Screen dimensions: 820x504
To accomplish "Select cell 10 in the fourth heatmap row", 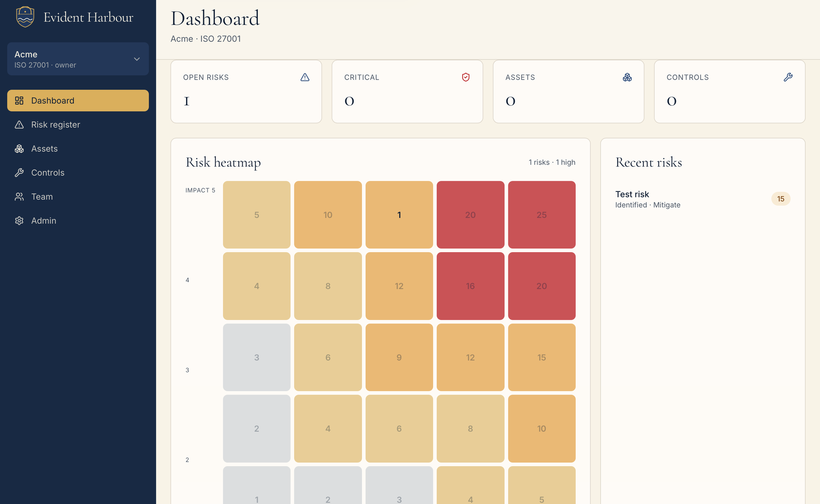I will pyautogui.click(x=542, y=429).
